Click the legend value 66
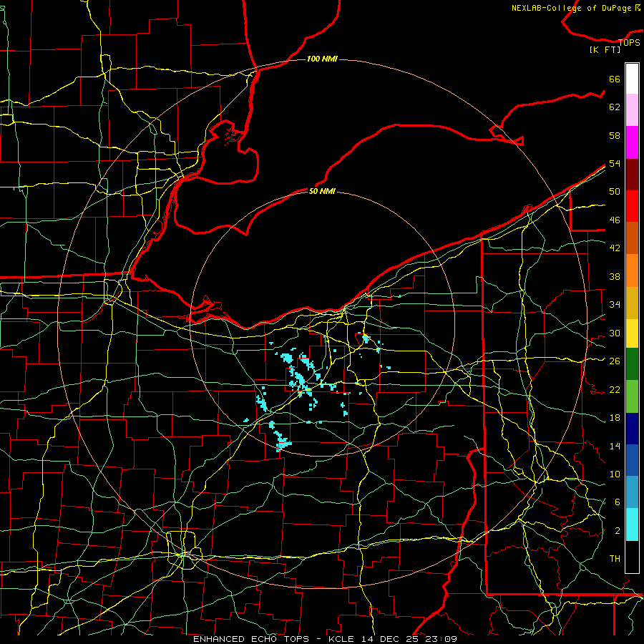The width and height of the screenshot is (644, 644). coord(615,79)
